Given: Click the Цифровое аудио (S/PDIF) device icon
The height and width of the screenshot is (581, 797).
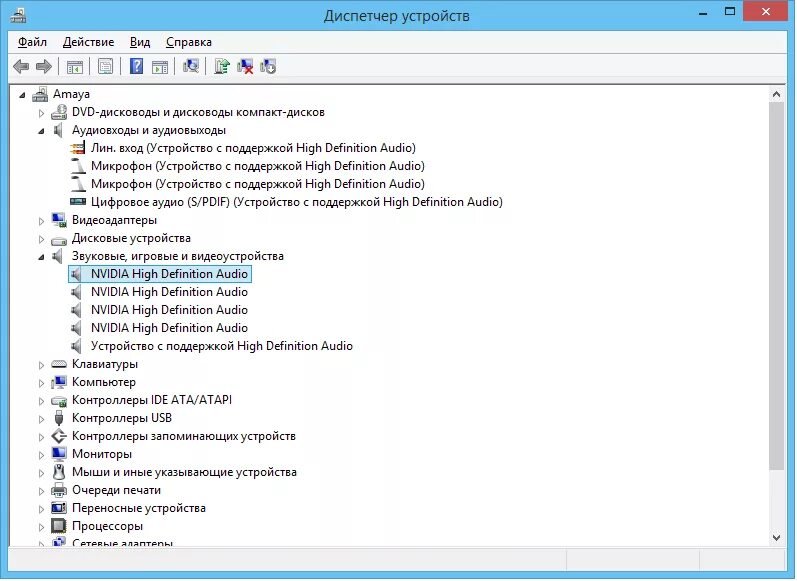Looking at the screenshot, I should (x=78, y=202).
